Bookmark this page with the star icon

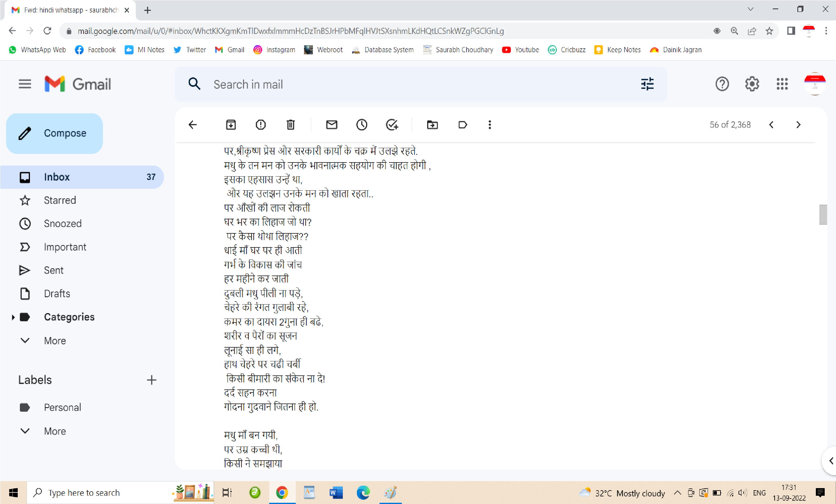click(769, 31)
